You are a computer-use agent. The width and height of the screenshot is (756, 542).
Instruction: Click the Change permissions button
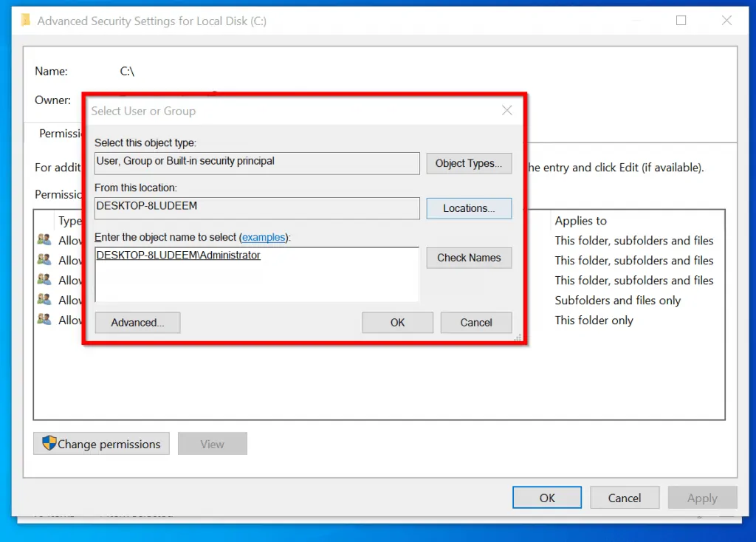point(101,444)
